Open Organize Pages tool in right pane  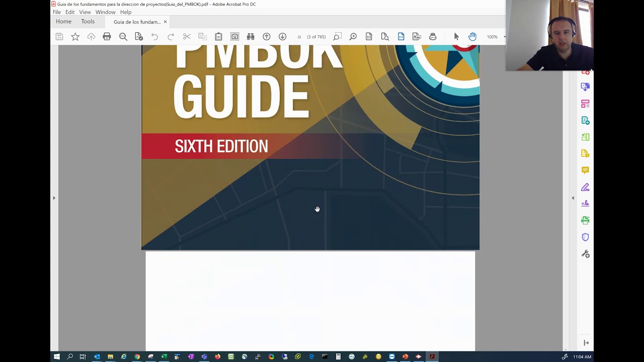click(585, 104)
